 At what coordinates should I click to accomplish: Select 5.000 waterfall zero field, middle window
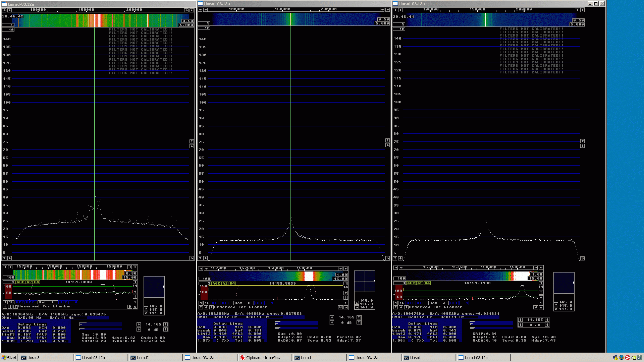tap(382, 23)
